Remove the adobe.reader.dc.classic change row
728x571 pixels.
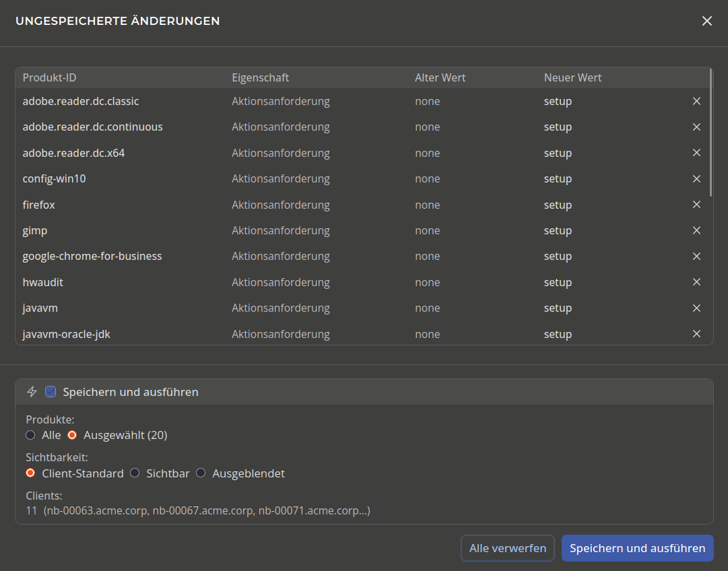tap(696, 101)
